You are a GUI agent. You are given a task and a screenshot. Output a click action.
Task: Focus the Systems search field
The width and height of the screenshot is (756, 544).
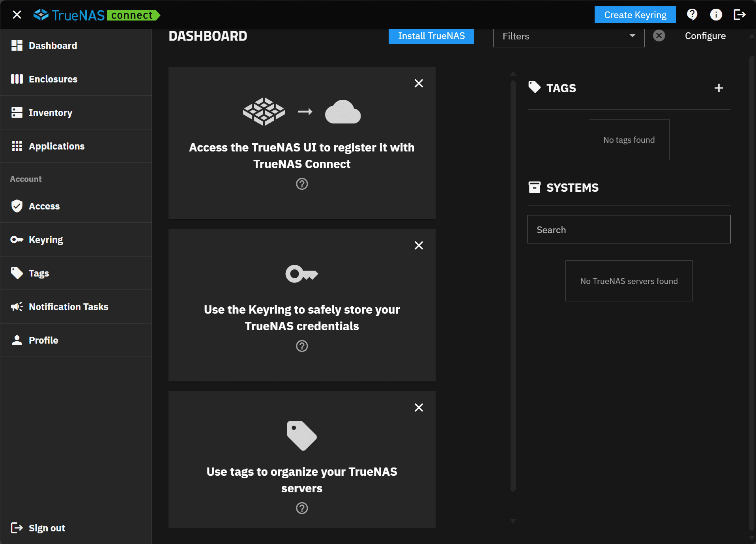tap(629, 229)
